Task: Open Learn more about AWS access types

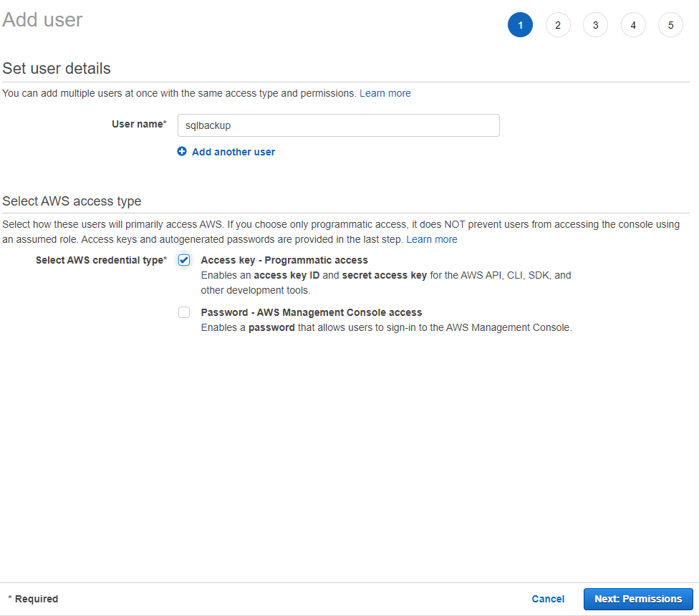Action: (x=432, y=239)
